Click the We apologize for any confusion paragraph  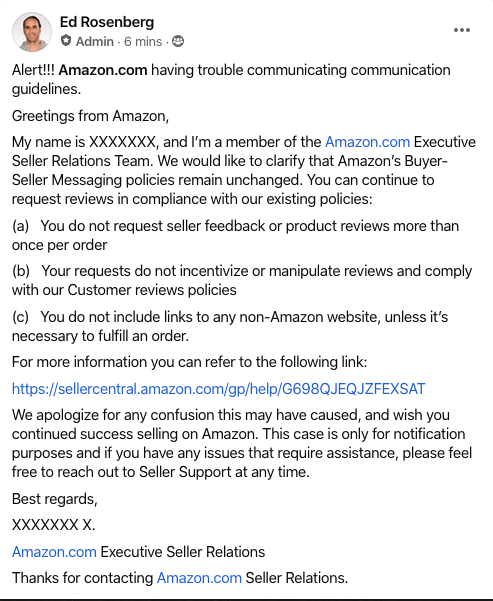click(242, 443)
